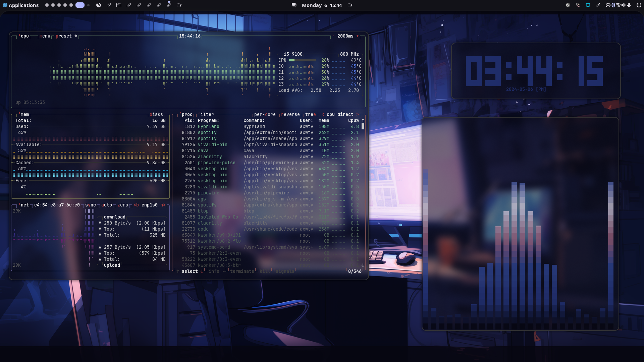Click the Vivaldi tray icon
Viewport: 644px width, 362px height.
click(x=568, y=5)
